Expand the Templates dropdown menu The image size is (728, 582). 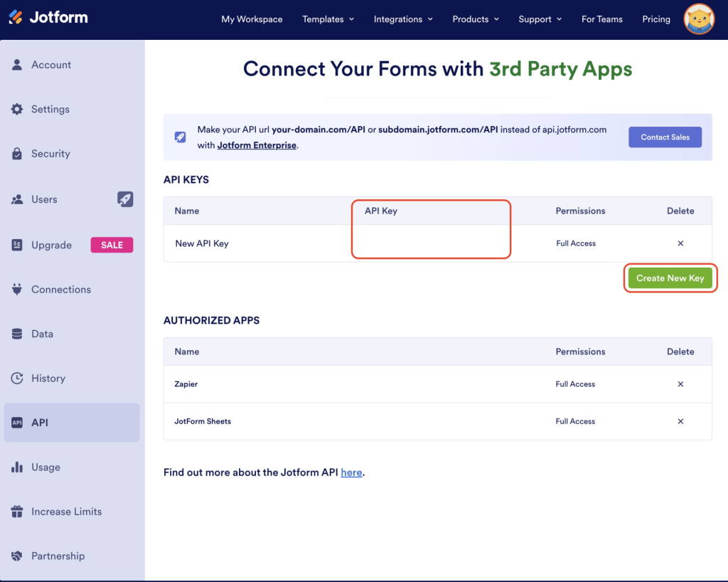click(x=328, y=19)
